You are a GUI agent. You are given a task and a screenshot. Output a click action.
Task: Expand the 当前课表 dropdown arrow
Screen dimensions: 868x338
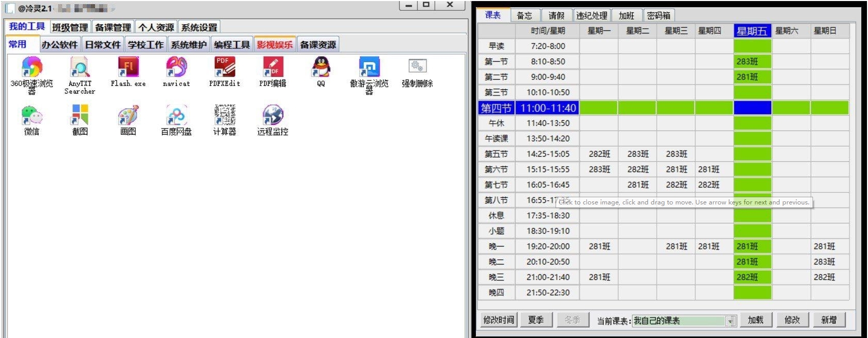pos(731,321)
